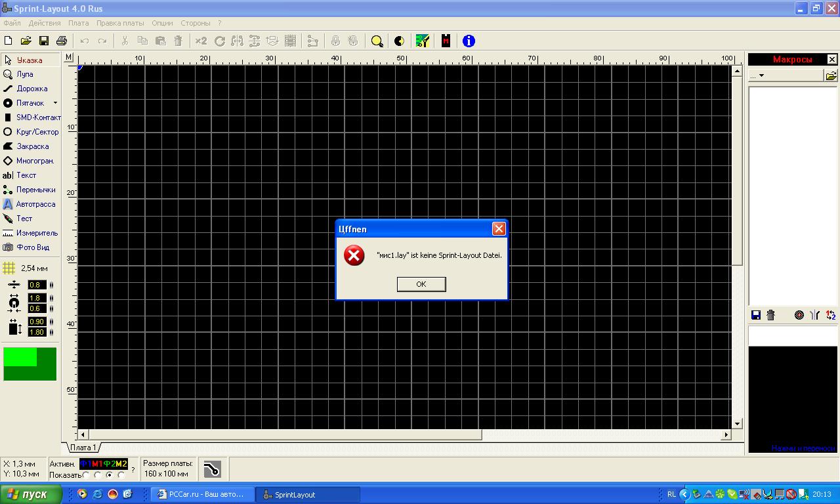Click the Print icon in the toolbar
The height and width of the screenshot is (504, 840).
[62, 41]
